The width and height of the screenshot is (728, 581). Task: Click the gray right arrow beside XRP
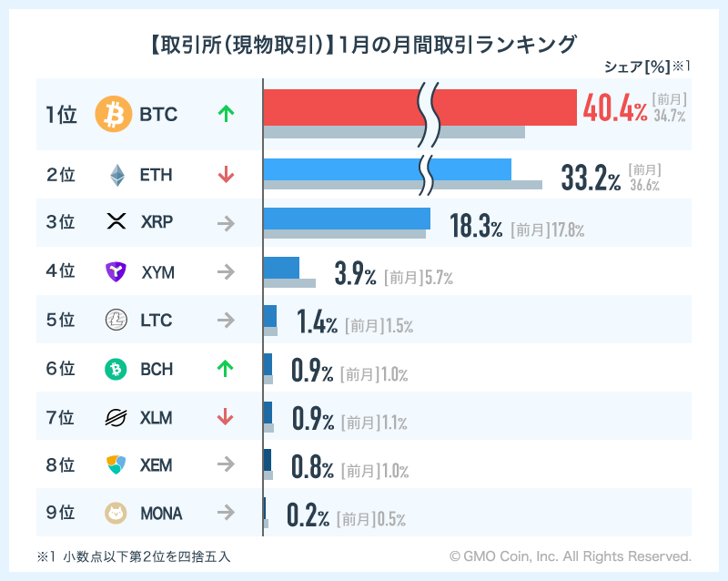(227, 222)
